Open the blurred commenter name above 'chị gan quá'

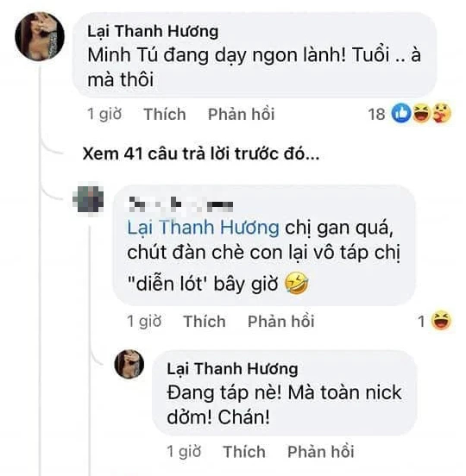(181, 204)
